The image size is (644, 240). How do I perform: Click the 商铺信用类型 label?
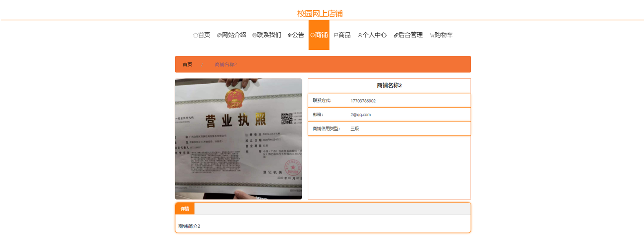(326, 129)
